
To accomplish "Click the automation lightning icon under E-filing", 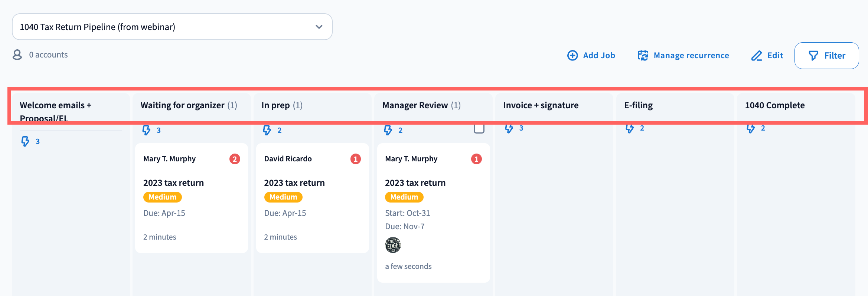I will [630, 128].
